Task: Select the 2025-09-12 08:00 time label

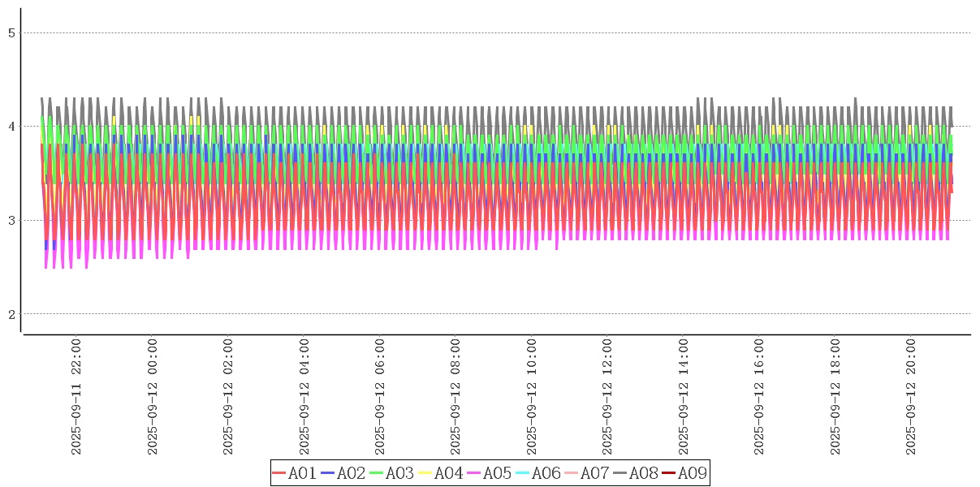Action: click(x=456, y=398)
